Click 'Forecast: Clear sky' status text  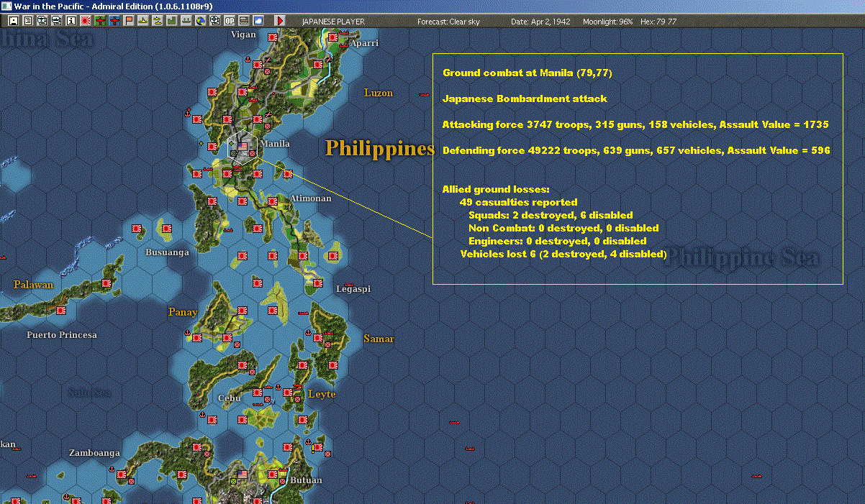click(448, 22)
